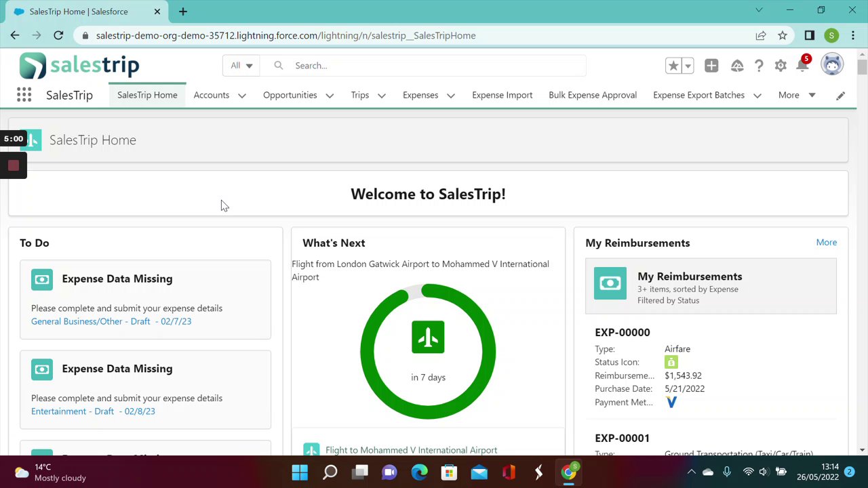Click the airplane icon in the countdown ring
The image size is (868, 488).
coord(428,337)
